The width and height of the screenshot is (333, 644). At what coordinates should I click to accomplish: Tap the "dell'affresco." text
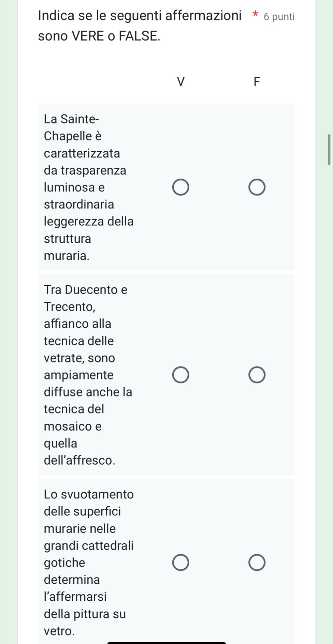(x=80, y=460)
